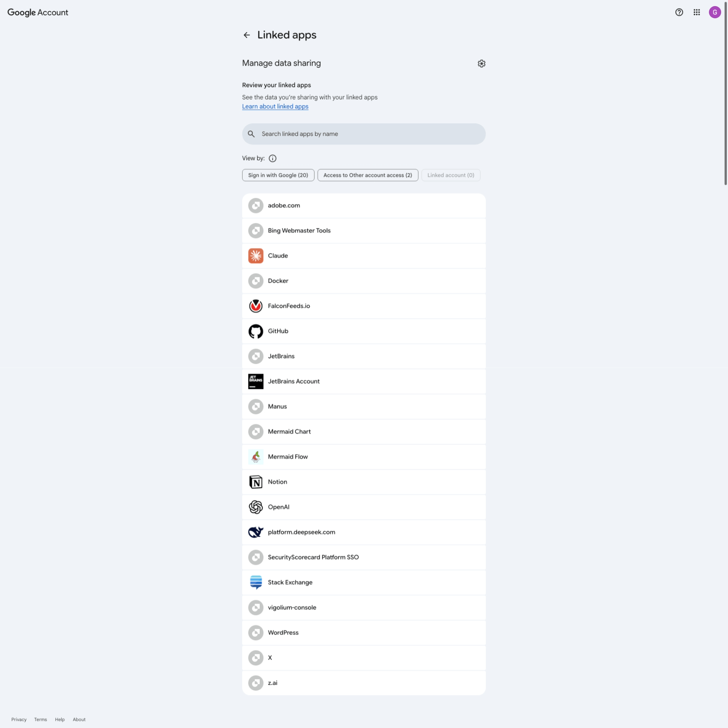Open the Google apps grid launcher
Screen dimensions: 728x728
pyautogui.click(x=697, y=13)
